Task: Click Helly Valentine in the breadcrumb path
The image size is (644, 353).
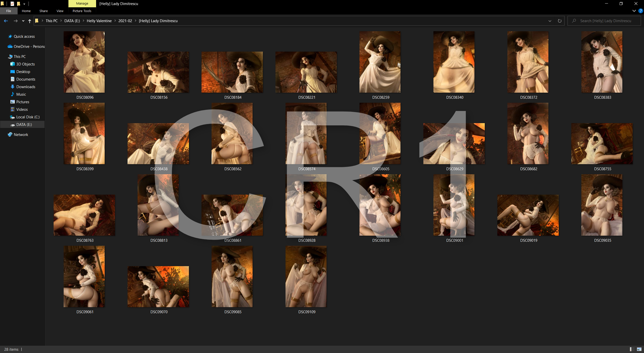Action: (x=99, y=21)
